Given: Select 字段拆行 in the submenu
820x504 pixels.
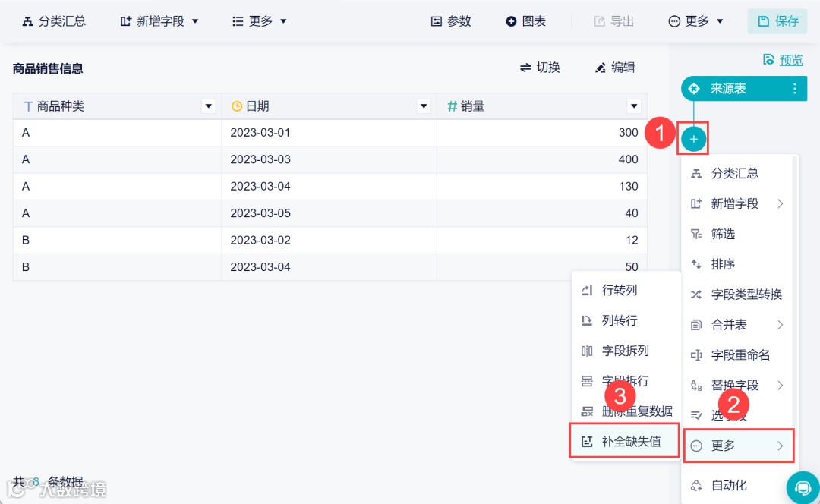Looking at the screenshot, I should tap(626, 381).
